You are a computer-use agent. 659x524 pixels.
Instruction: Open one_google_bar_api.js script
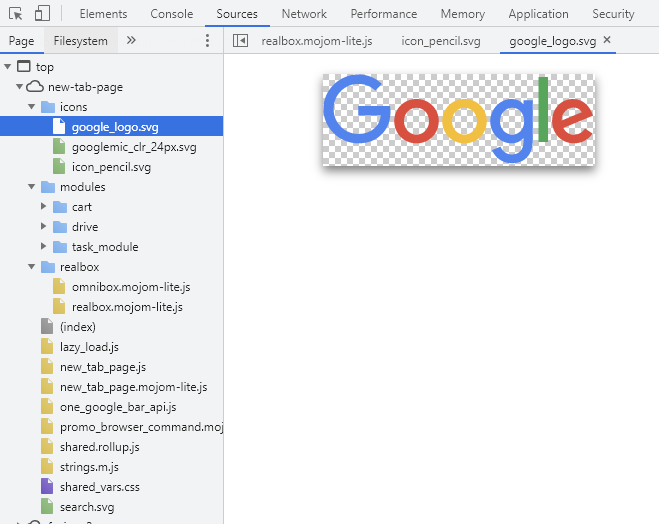tap(118, 407)
